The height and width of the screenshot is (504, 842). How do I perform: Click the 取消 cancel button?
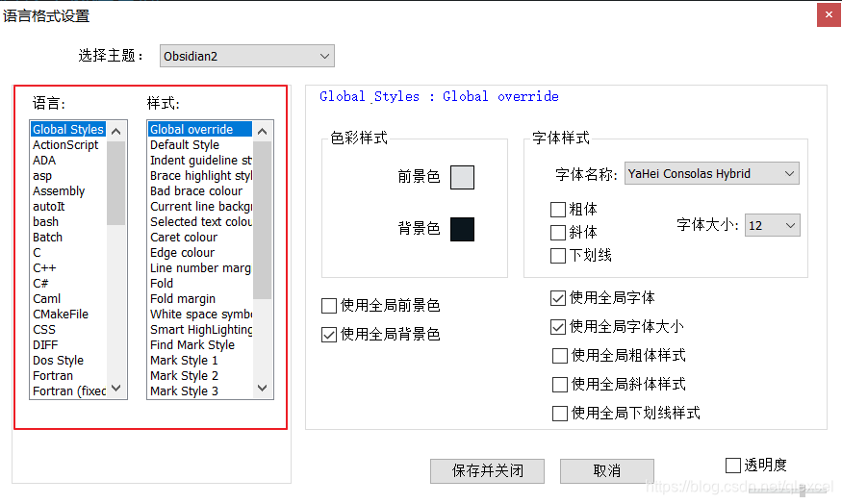click(607, 471)
